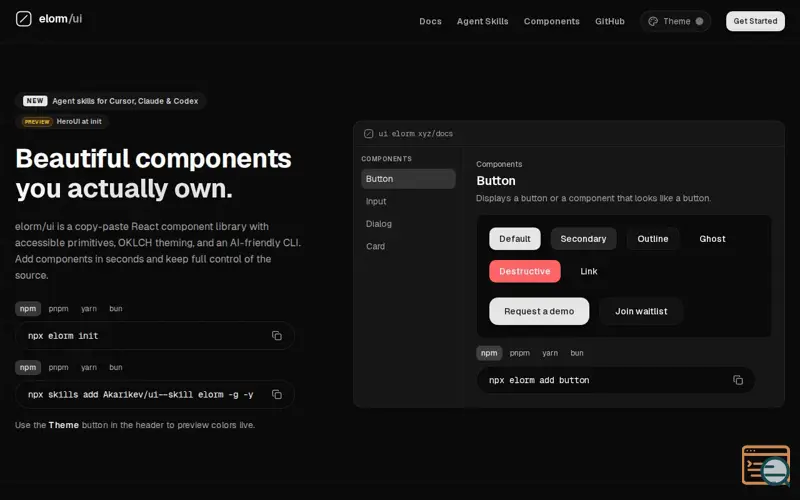Open the floating chat widget icon
Viewport: 800px width, 500px height.
[x=766, y=465]
